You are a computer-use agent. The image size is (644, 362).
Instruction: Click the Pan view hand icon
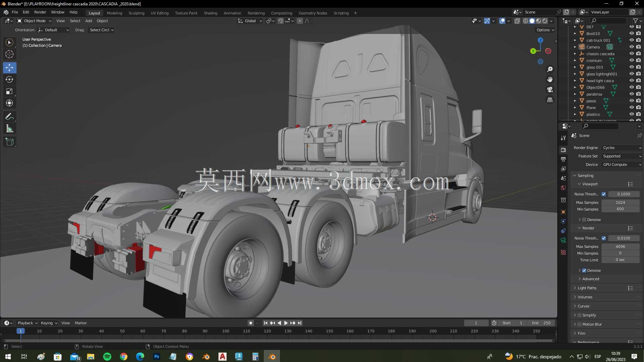[x=550, y=79]
